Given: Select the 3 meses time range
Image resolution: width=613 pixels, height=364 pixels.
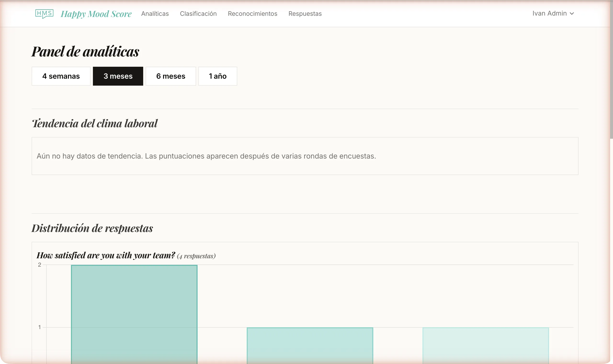Looking at the screenshot, I should point(118,76).
